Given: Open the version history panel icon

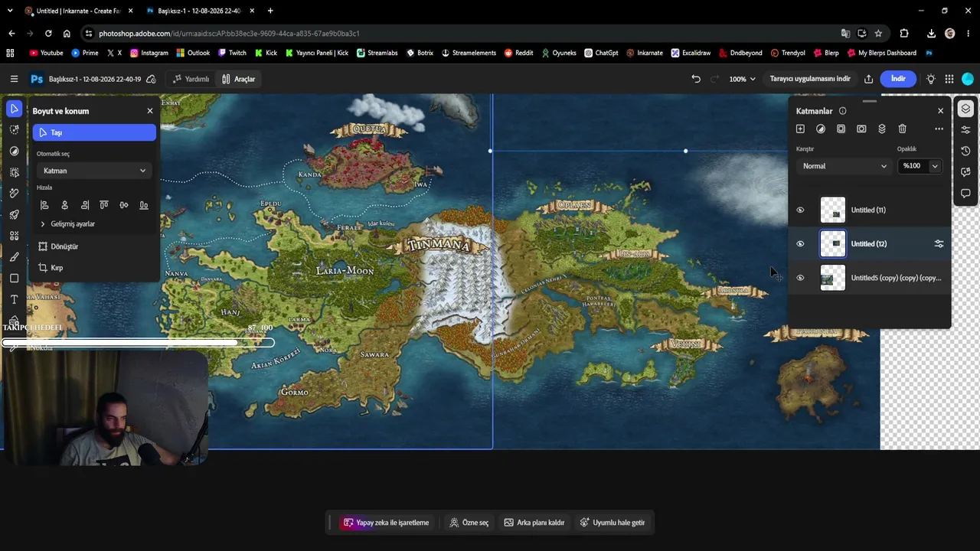Looking at the screenshot, I should click(965, 151).
